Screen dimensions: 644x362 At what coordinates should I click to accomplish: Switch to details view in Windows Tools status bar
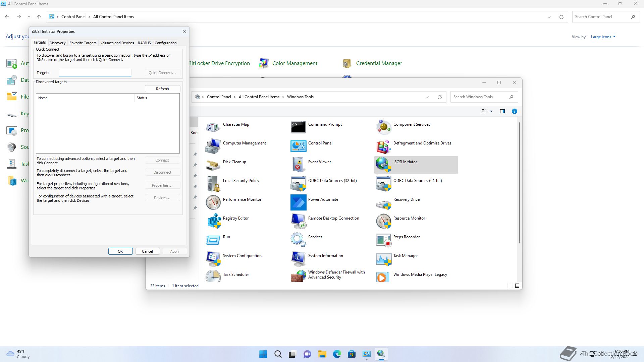click(509, 286)
